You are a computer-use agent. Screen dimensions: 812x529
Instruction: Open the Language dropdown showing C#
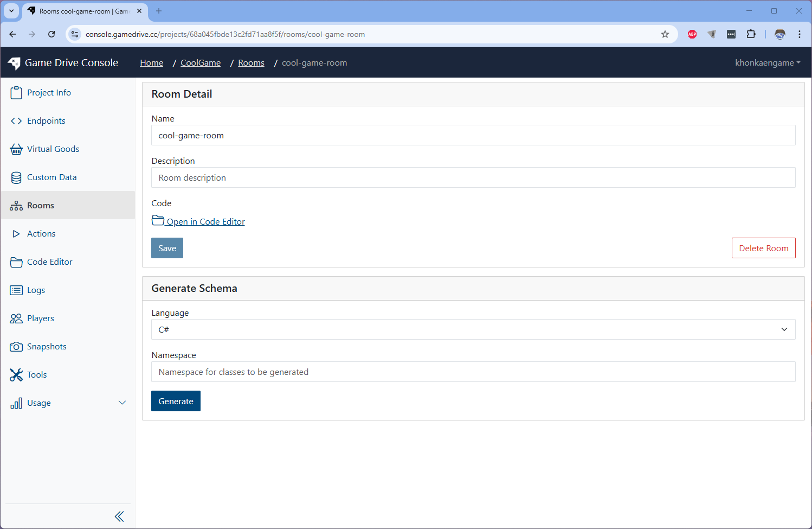coord(473,329)
